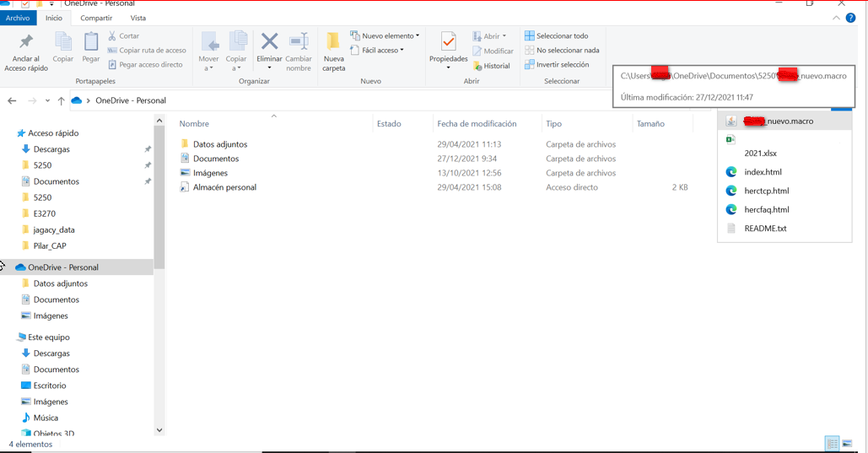This screenshot has width=868, height=453.
Task: Click Invertir selección button
Action: pyautogui.click(x=556, y=65)
